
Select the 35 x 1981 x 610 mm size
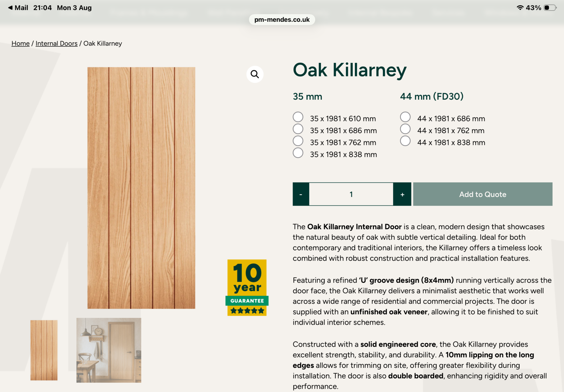(x=298, y=117)
